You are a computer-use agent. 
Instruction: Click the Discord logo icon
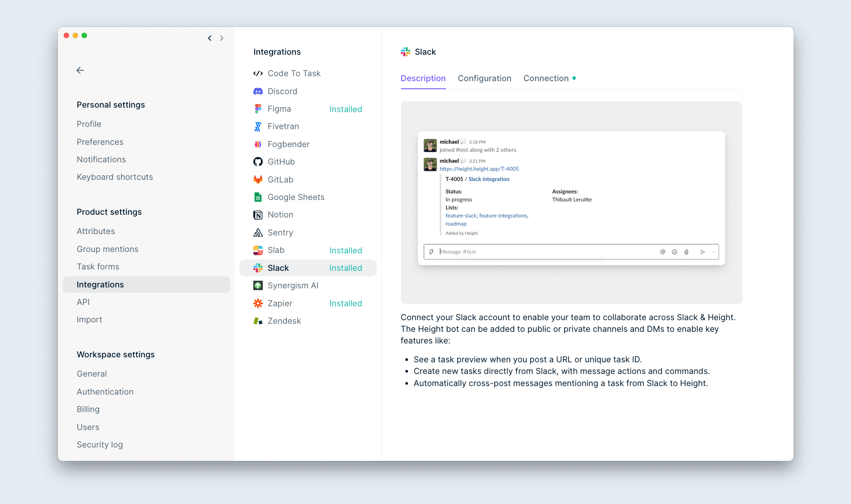click(x=258, y=91)
